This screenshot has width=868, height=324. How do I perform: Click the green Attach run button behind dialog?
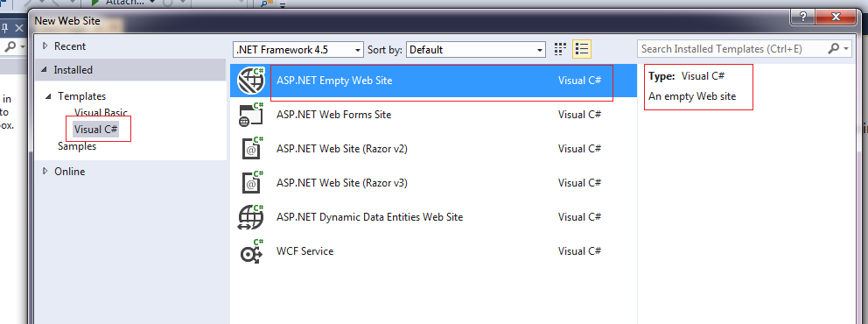(95, 4)
